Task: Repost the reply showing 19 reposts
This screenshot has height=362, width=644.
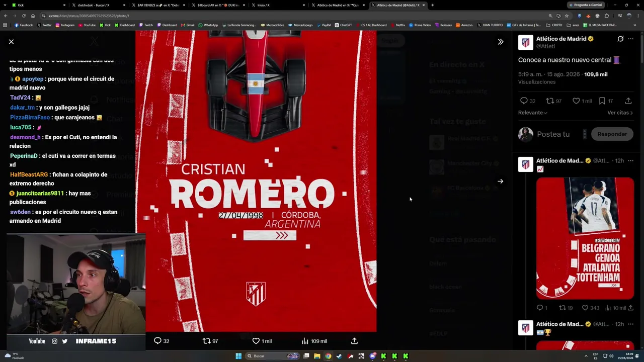Action: coord(566,308)
